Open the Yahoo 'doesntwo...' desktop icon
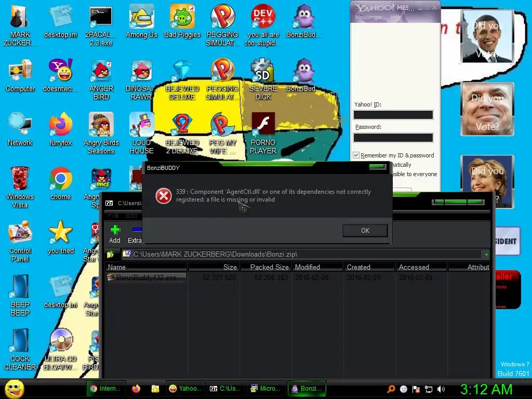This screenshot has height=399, width=532. 60,75
